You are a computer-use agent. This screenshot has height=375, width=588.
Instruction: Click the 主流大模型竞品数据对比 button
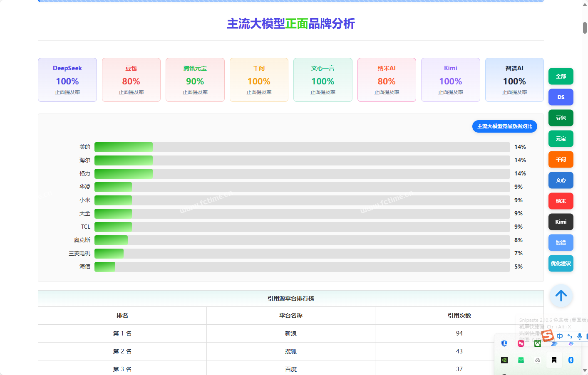(x=504, y=126)
